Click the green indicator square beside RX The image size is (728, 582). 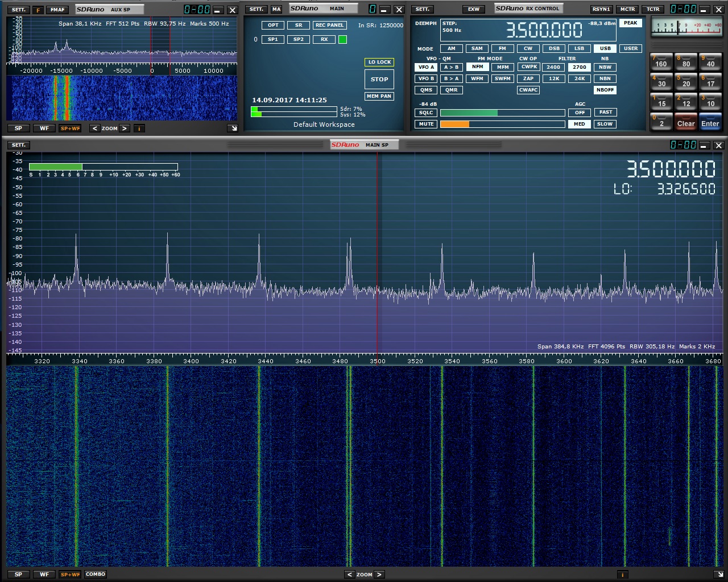[342, 39]
